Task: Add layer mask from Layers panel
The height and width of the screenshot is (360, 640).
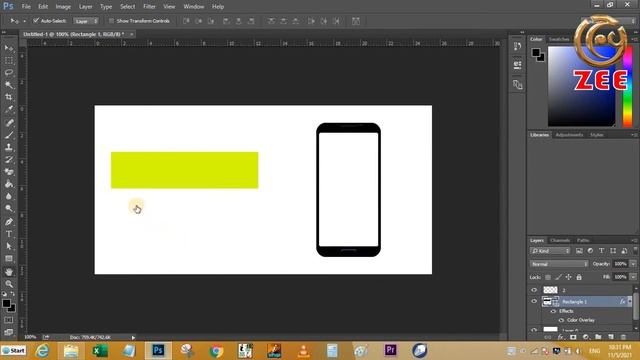Action: [x=573, y=337]
